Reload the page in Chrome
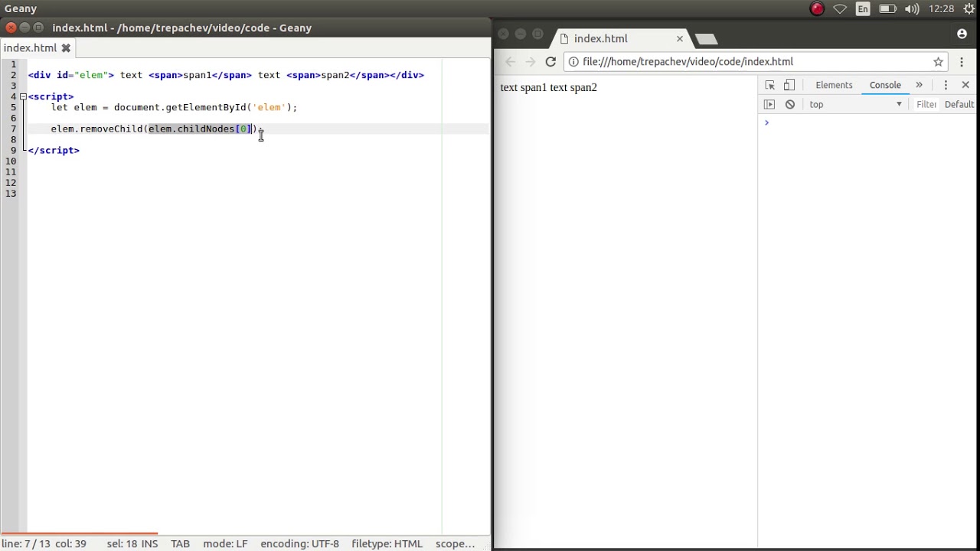Image resolution: width=980 pixels, height=551 pixels. click(550, 62)
